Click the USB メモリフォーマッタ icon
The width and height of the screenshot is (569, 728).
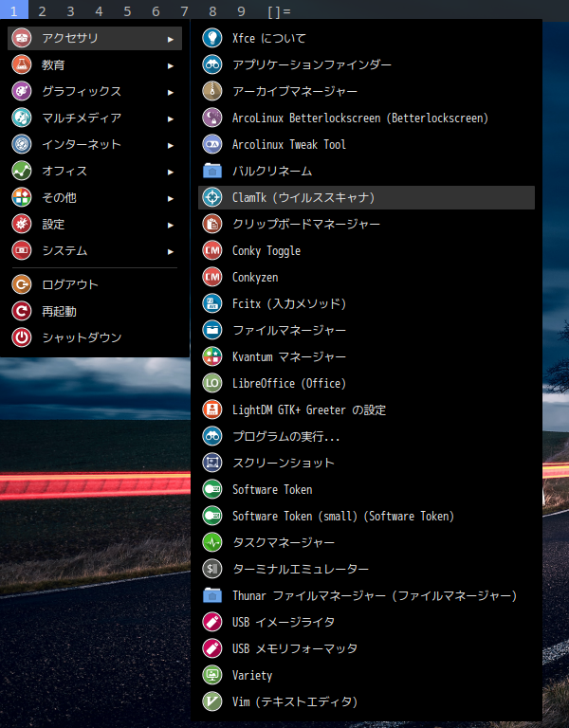(212, 648)
